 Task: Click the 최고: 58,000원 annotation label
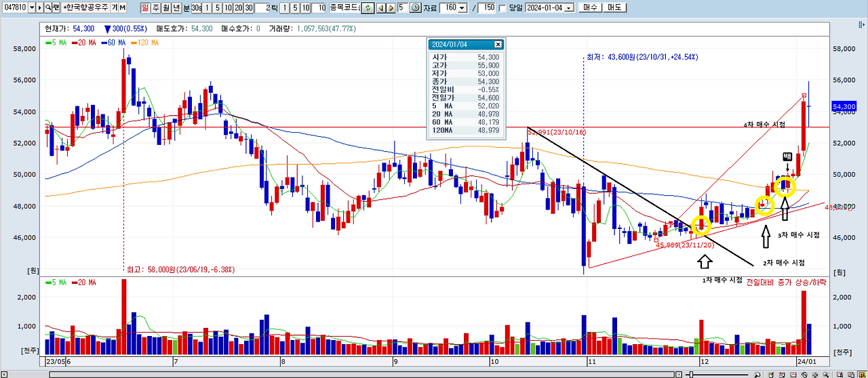180,270
